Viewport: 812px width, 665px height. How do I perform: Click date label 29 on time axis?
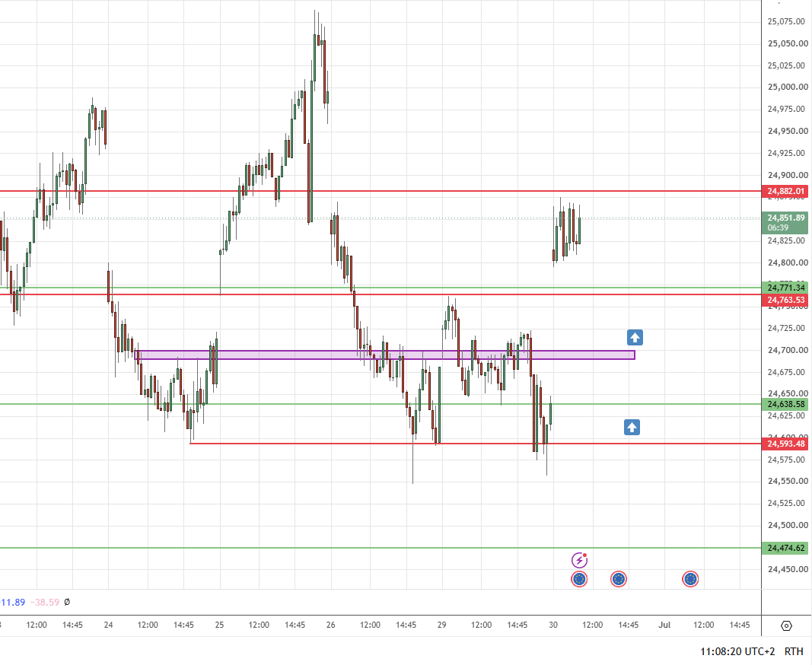[441, 625]
